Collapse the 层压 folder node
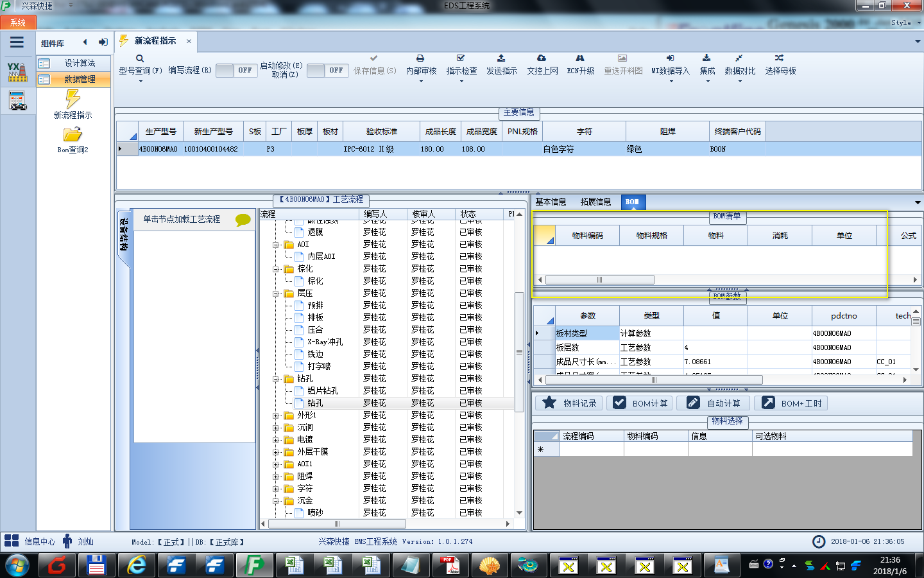 pos(276,293)
